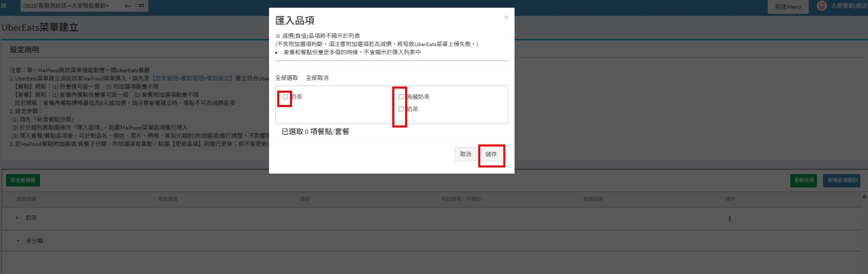Click the 更新品項 button

803,180
